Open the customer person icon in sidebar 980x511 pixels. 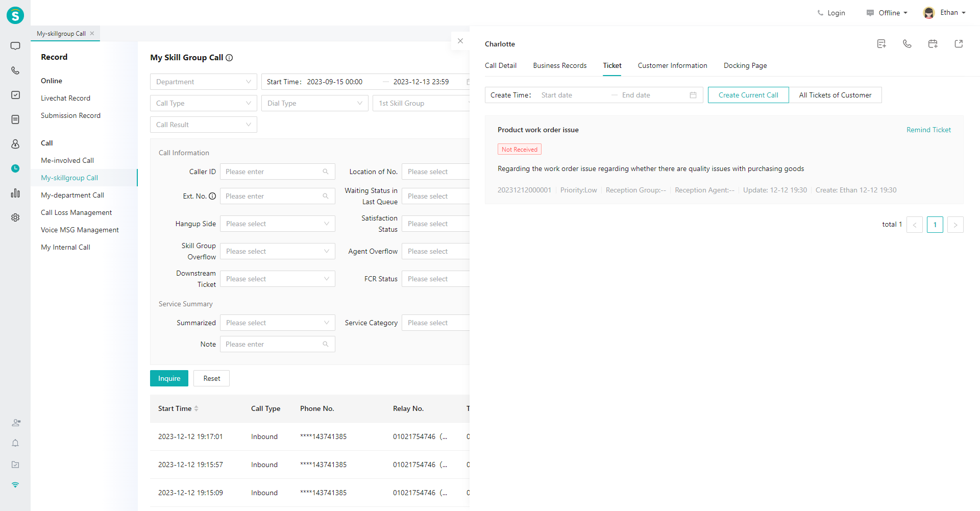[x=15, y=144]
